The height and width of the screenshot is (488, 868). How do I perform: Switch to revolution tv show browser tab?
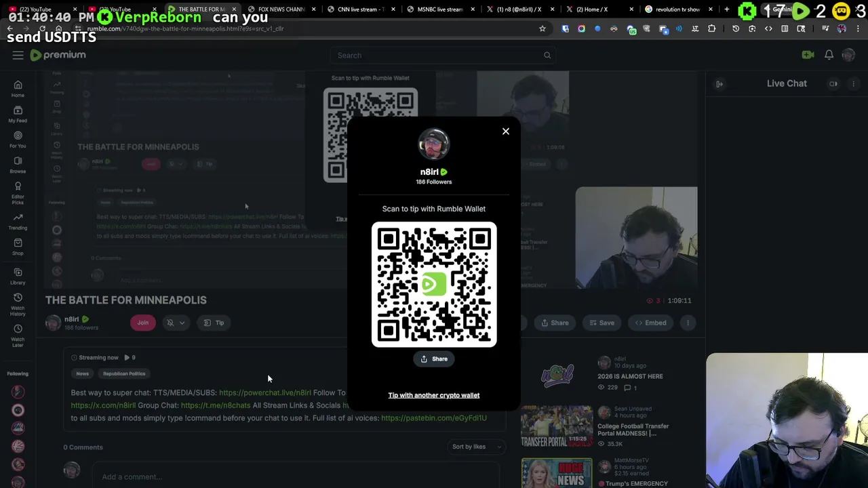click(677, 9)
